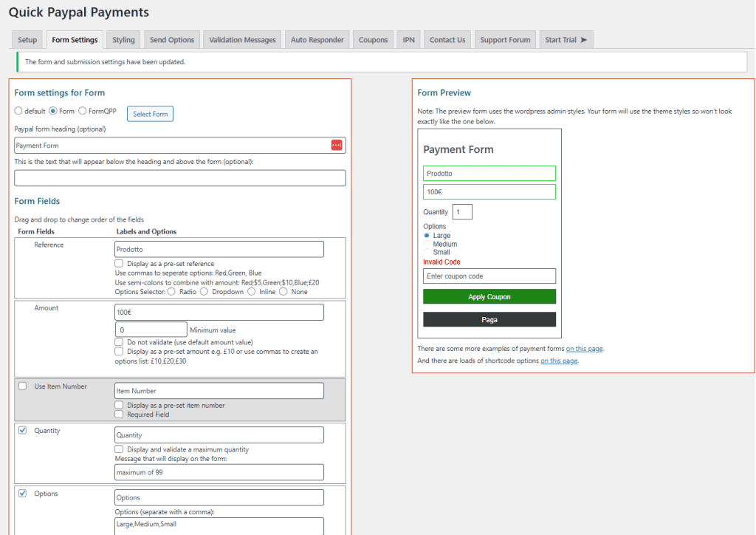Check Do not validate amount option
756x535 pixels.
pyautogui.click(x=118, y=341)
